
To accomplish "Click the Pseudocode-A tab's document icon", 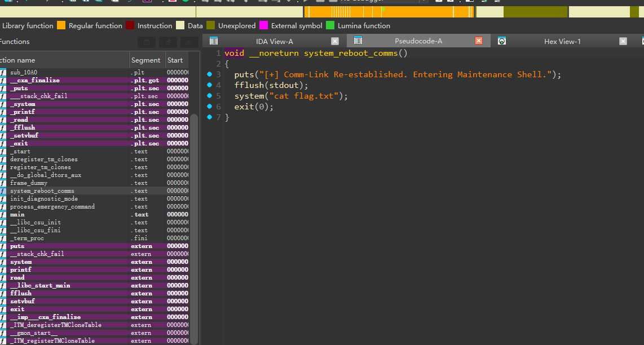I will click(358, 41).
